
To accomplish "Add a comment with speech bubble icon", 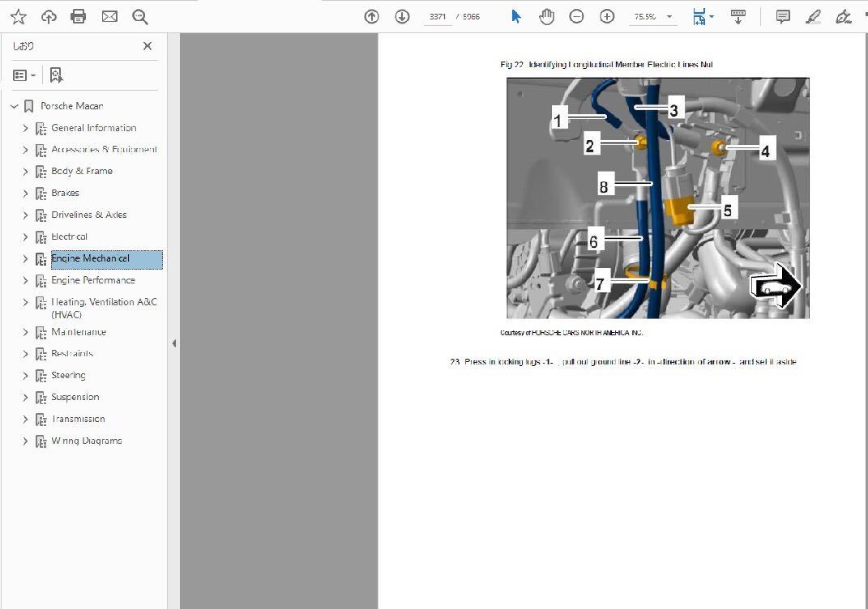I will coord(783,16).
